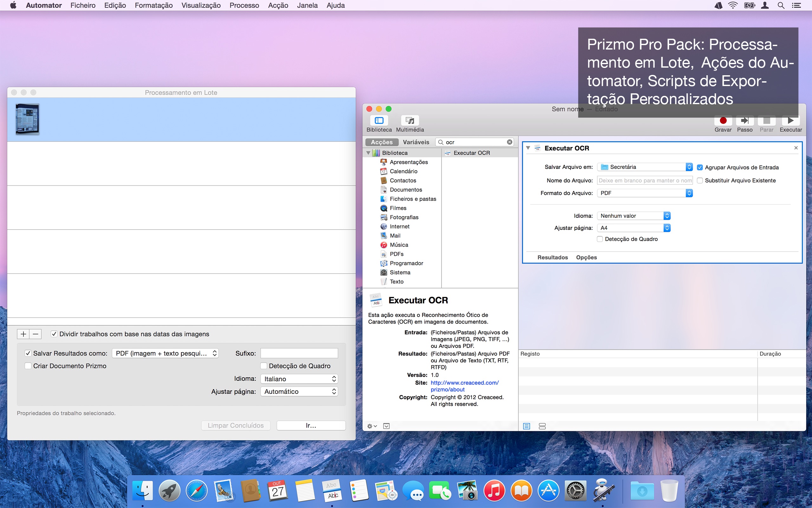Open Formato do Arquivo PDF dropdown
This screenshot has height=508, width=812.
coord(645,193)
